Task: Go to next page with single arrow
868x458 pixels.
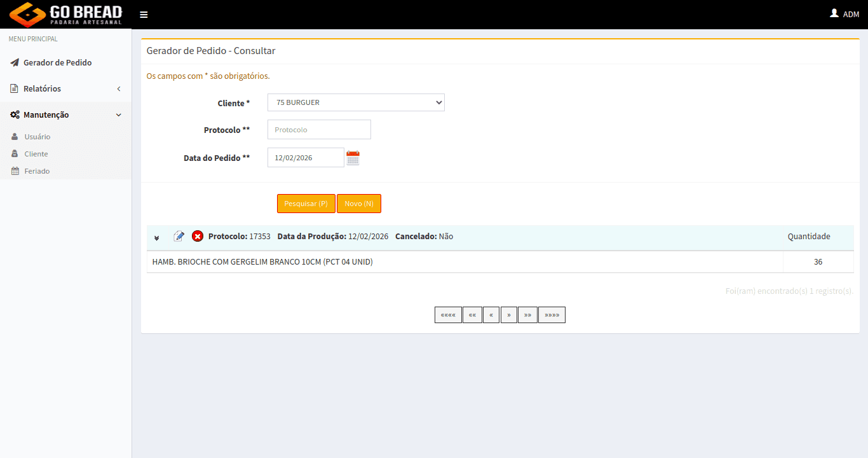Action: pos(508,315)
